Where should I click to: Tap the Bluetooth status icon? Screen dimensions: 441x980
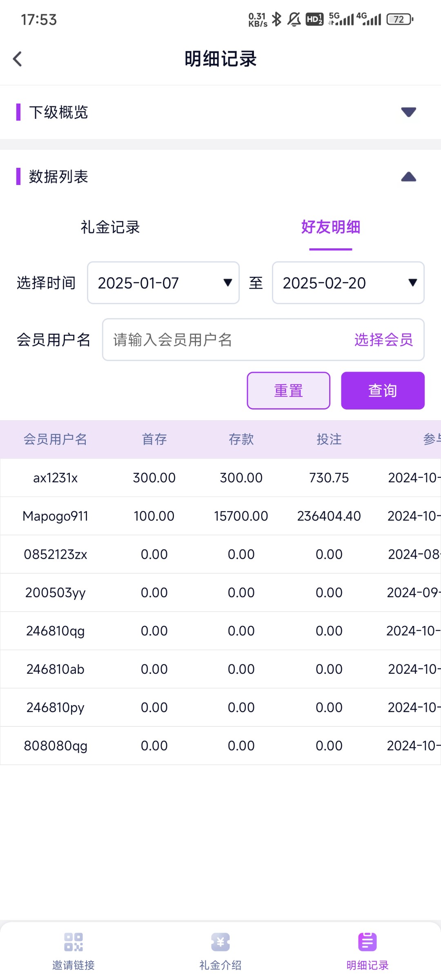click(276, 19)
